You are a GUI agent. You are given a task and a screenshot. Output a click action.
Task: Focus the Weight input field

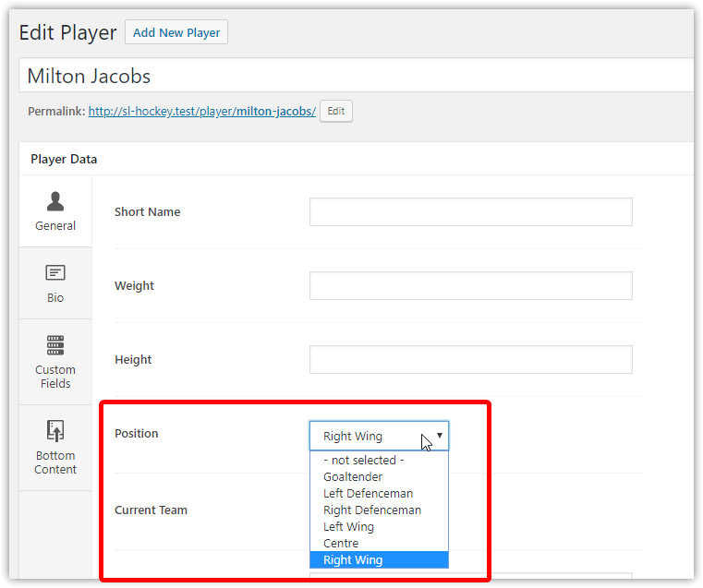[x=471, y=286]
